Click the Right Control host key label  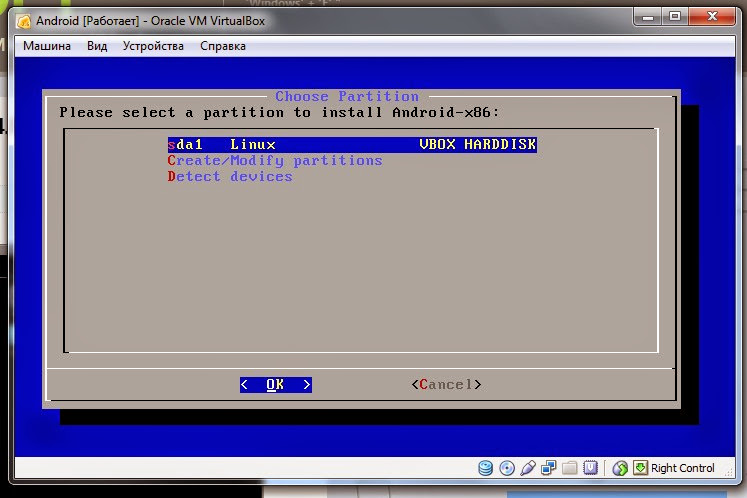tap(682, 468)
